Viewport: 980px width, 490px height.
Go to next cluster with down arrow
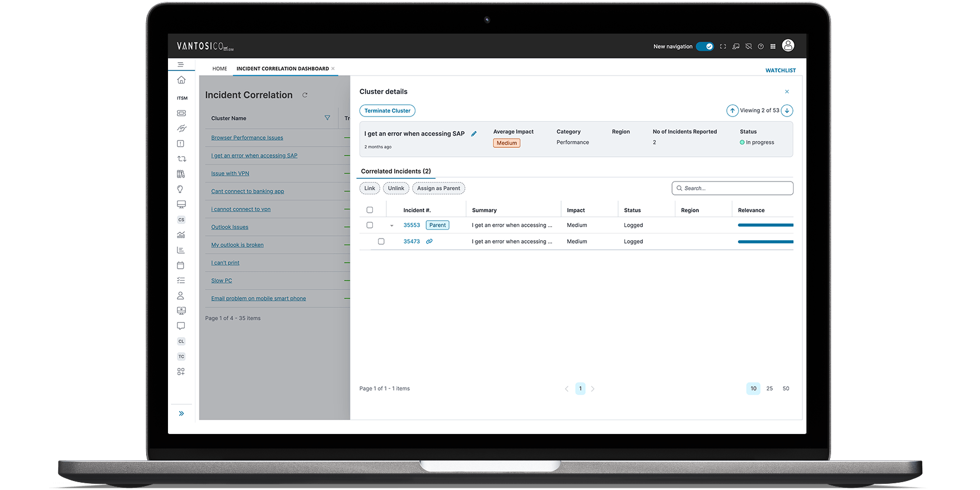[x=787, y=110]
